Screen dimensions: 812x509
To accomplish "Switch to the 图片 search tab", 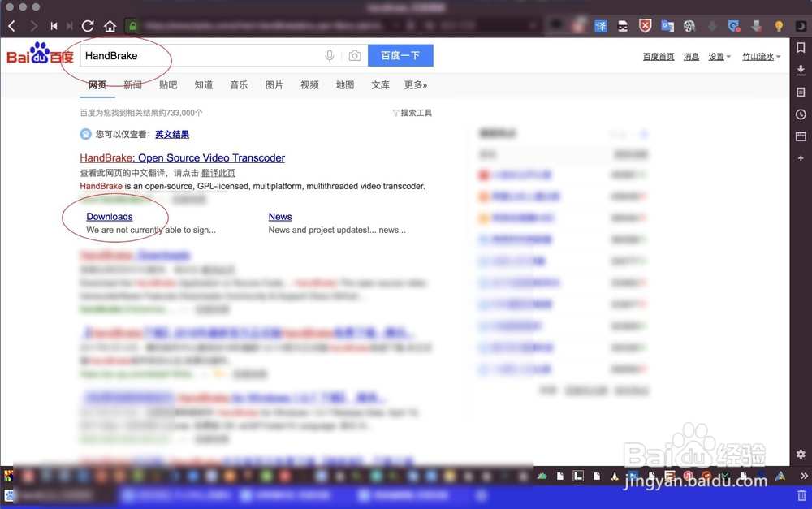I will pos(274,84).
